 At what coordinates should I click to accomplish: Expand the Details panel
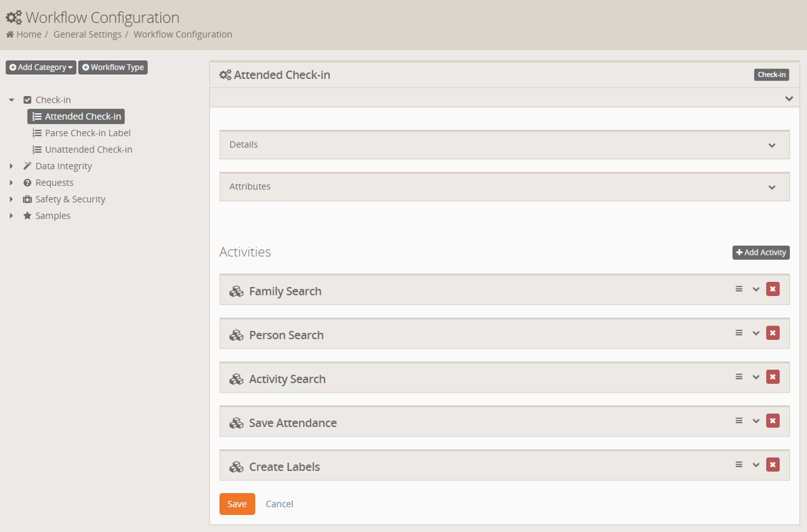[772, 145]
